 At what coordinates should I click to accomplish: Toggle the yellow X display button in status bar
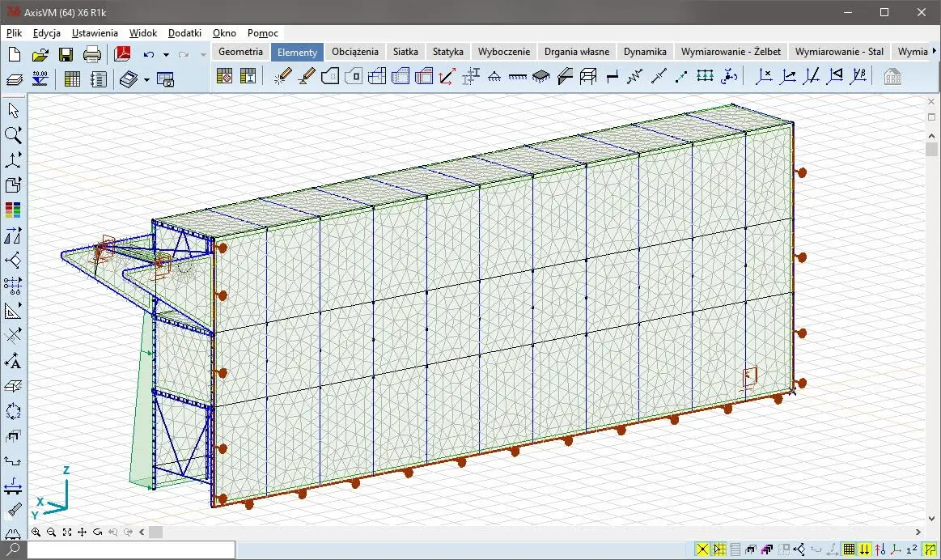(x=702, y=549)
